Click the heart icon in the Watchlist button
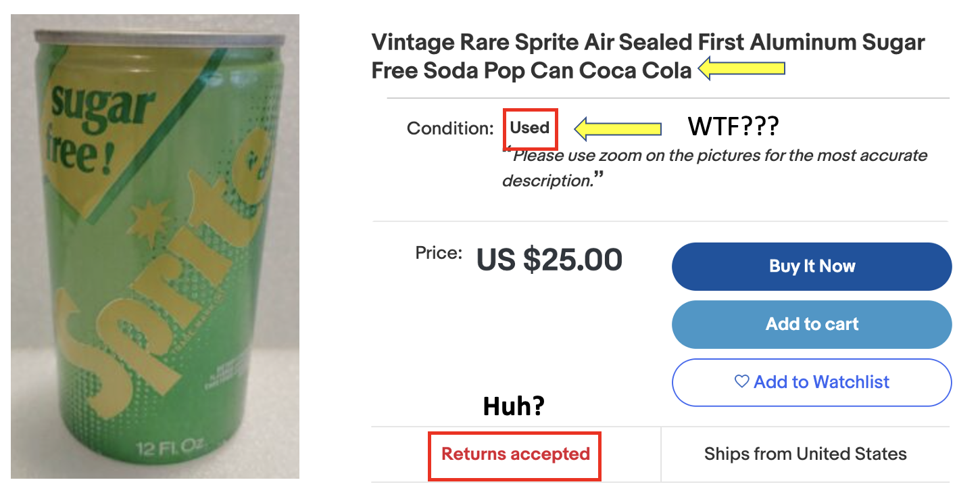The height and width of the screenshot is (499, 980). coord(741,382)
